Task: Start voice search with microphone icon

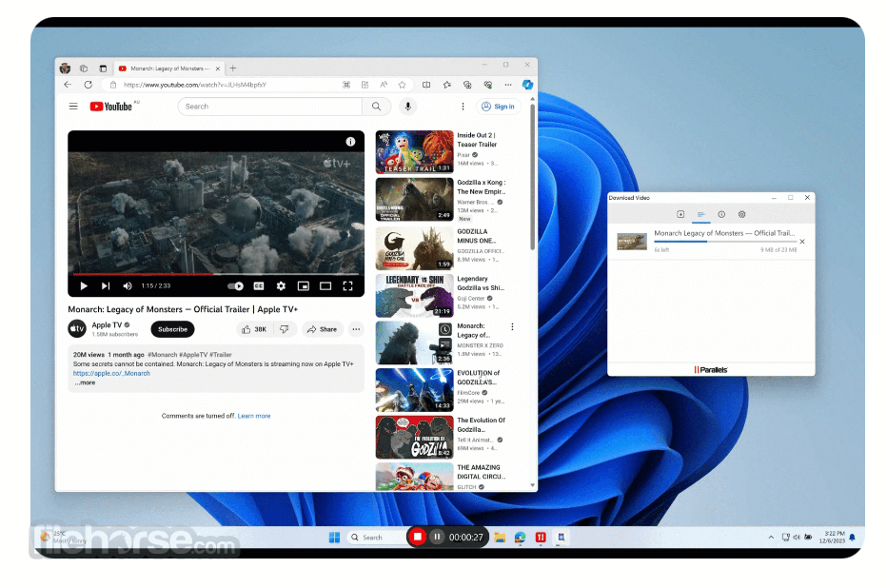Action: [407, 107]
